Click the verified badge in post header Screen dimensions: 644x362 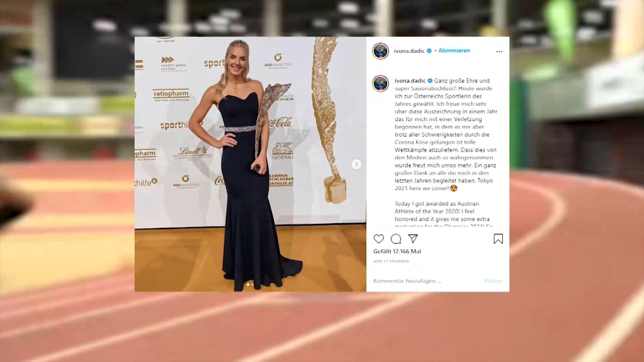coord(429,51)
